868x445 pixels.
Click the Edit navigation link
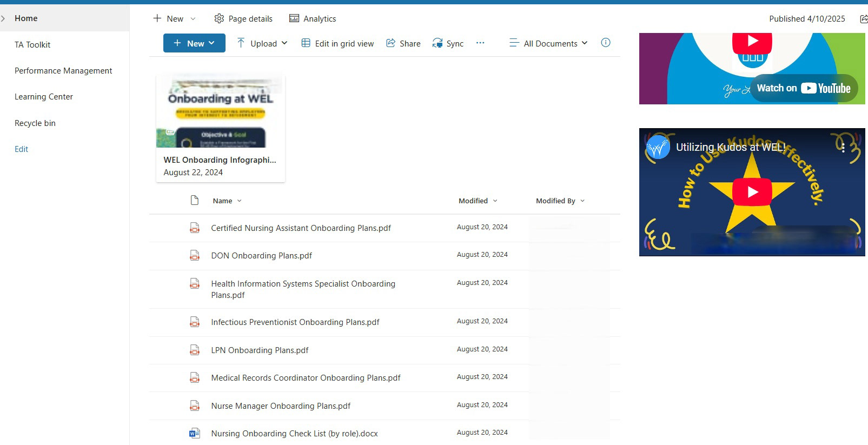22,149
